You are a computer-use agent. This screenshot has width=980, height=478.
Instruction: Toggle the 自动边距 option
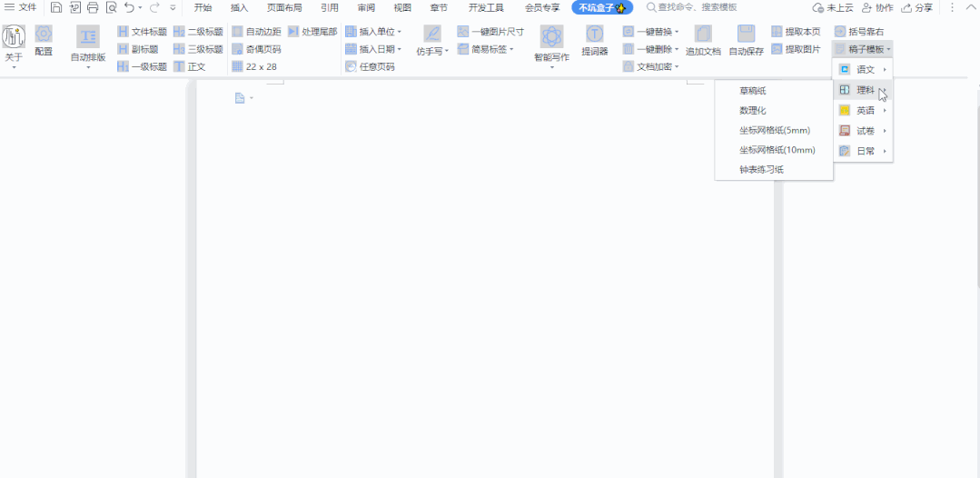point(256,32)
